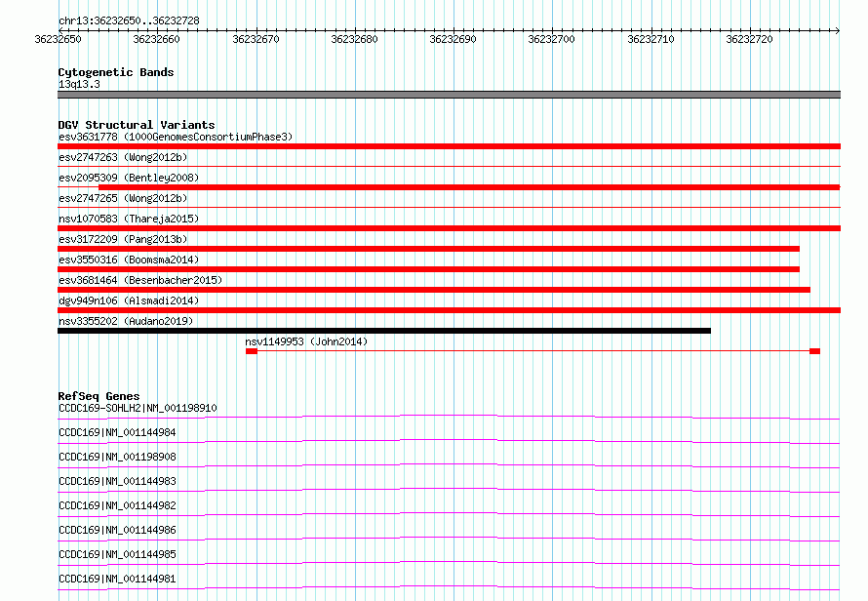Open the CCDC169-SOHLH2|NM_001198910 gene label

click(138, 408)
